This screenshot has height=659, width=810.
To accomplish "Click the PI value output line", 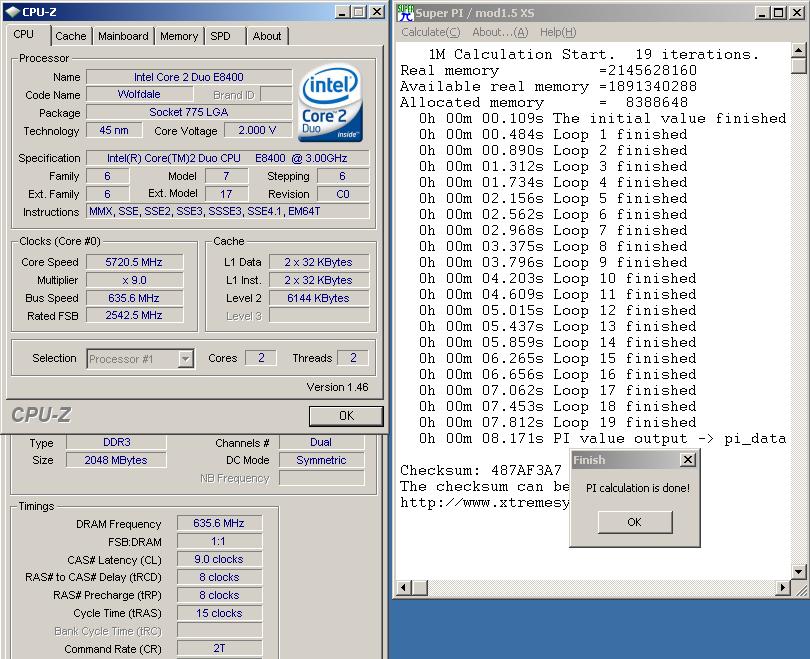I will click(x=602, y=438).
